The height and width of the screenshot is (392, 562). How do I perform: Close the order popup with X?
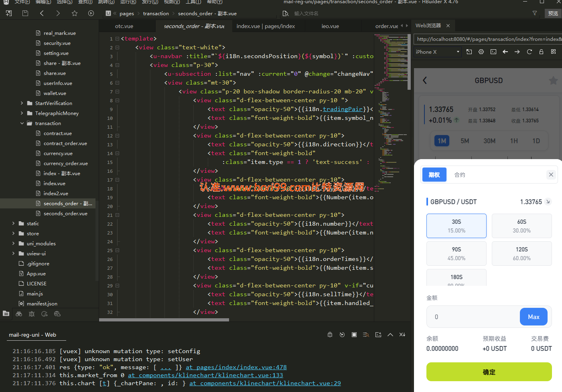click(x=551, y=174)
